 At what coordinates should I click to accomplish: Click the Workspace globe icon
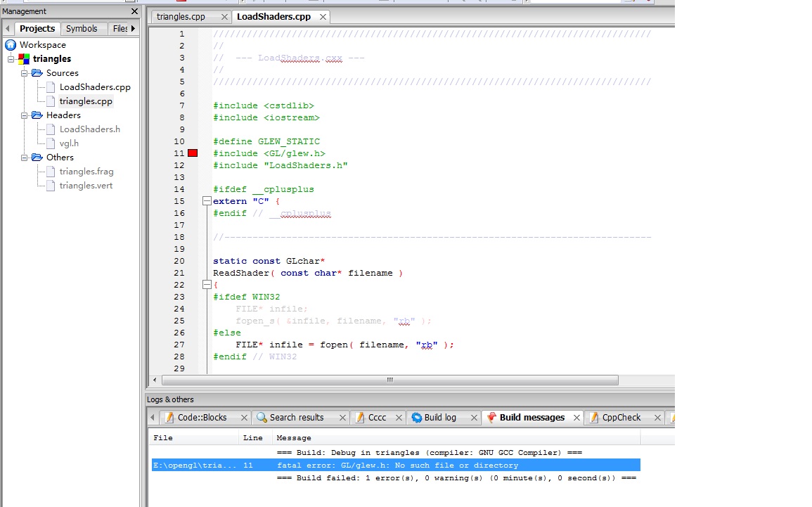[11, 45]
